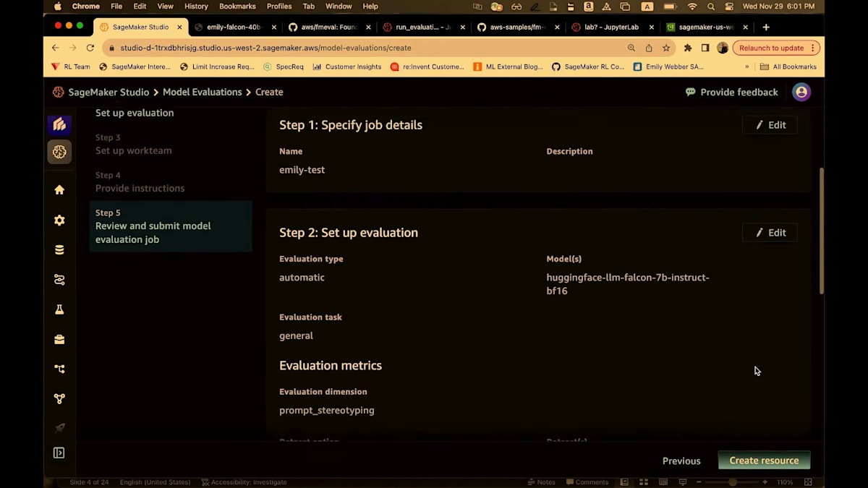Open the RL Team bookmark

70,67
